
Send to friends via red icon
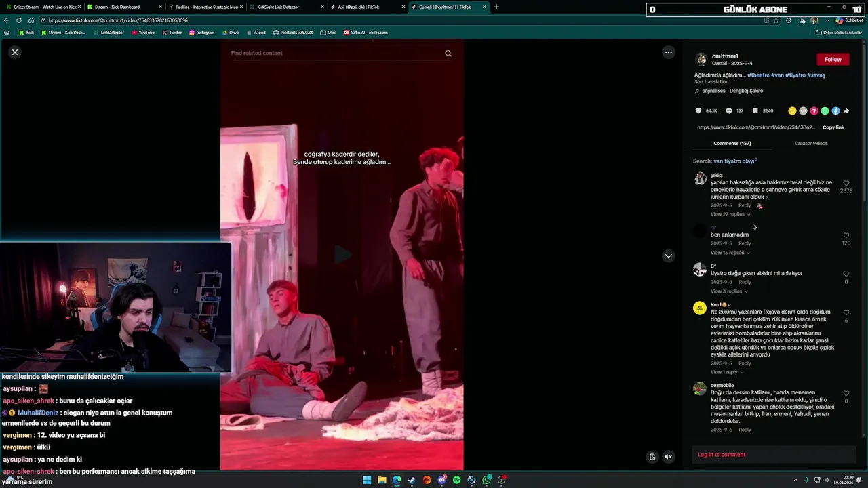coord(814,110)
